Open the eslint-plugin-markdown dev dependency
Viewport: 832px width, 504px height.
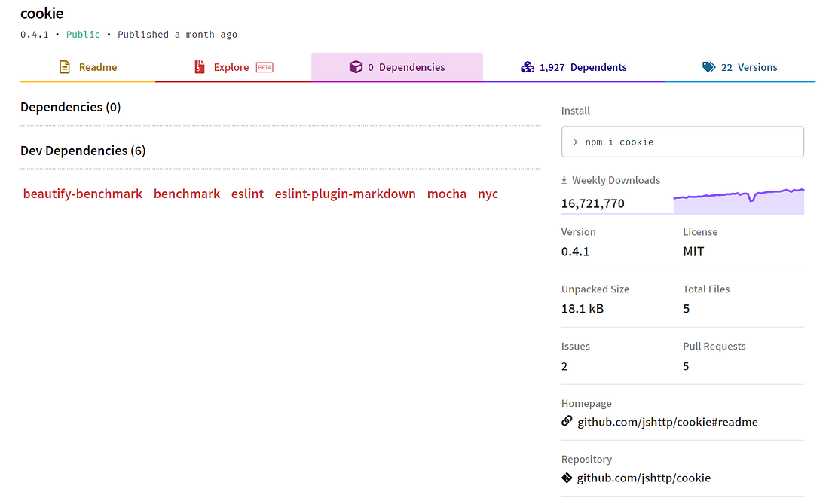(x=345, y=194)
